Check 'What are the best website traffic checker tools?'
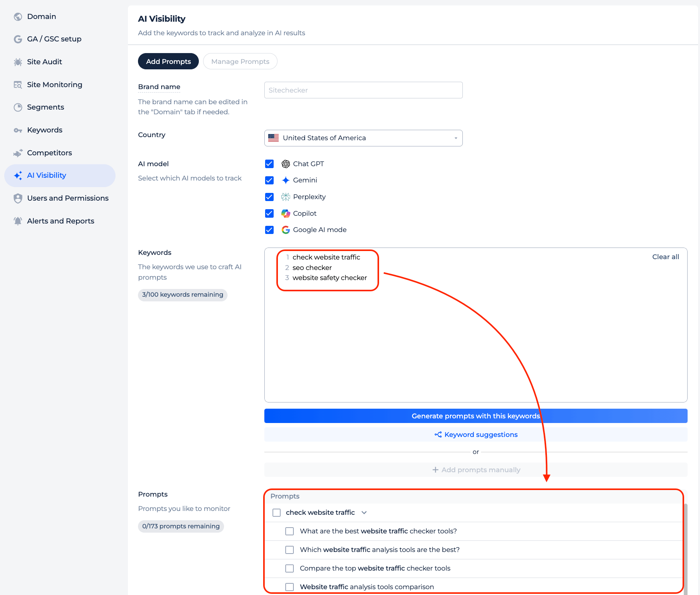The image size is (700, 595). [290, 531]
